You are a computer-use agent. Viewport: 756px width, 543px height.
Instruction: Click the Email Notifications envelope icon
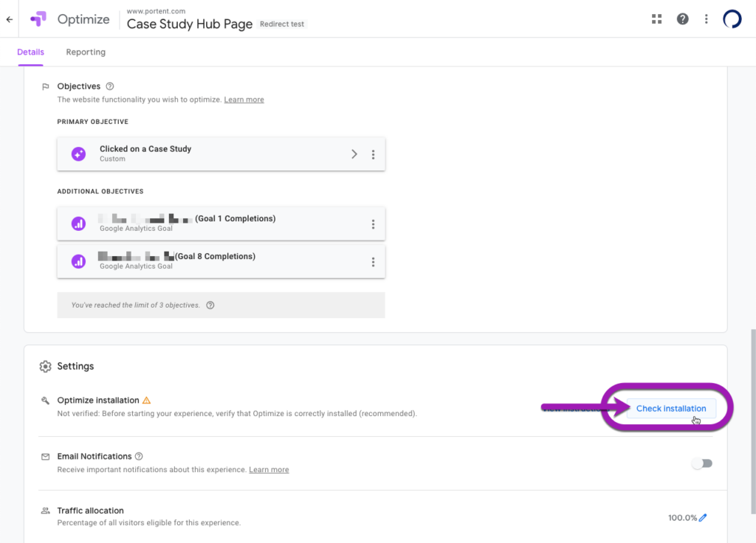pos(45,456)
